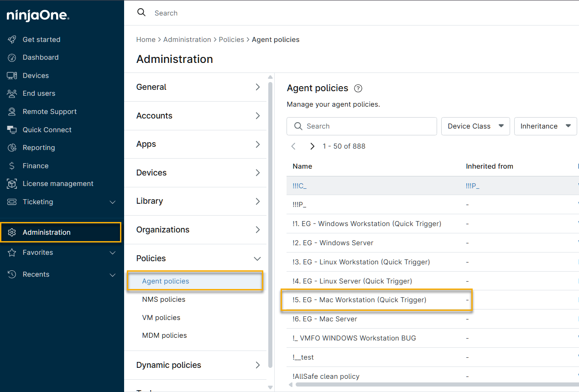Click the Dashboard gauge icon
The height and width of the screenshot is (392, 579).
coord(12,57)
